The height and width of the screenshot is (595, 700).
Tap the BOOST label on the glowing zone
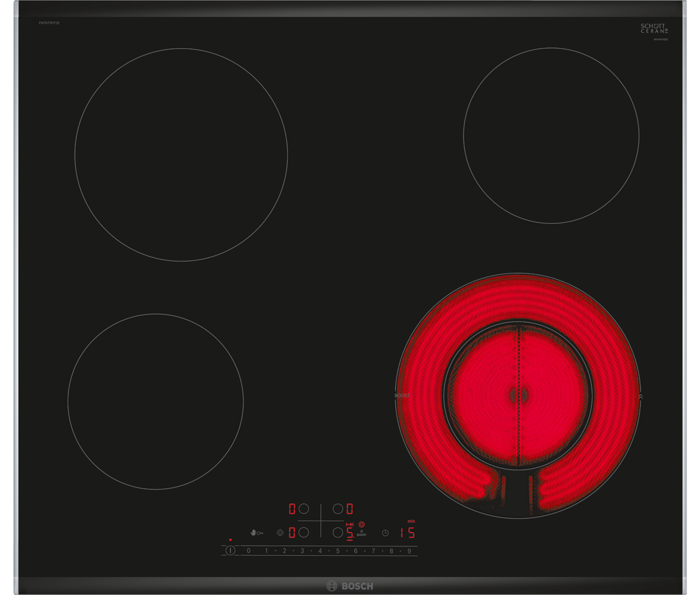click(402, 396)
